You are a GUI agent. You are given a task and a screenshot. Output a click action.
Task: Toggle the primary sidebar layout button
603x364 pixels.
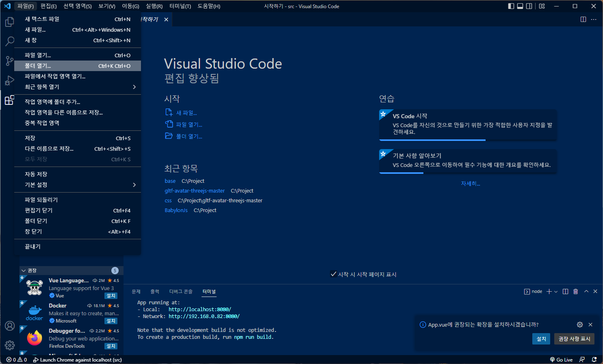(x=511, y=6)
